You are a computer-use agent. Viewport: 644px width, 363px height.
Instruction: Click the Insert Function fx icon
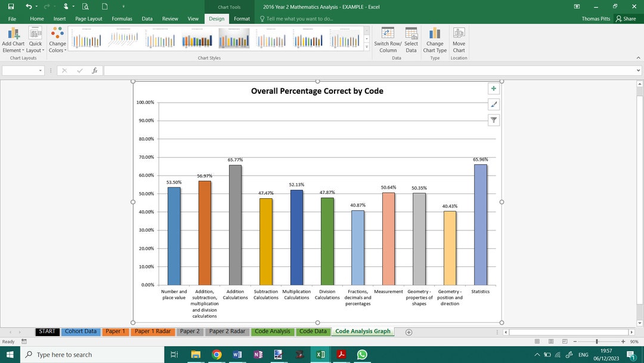[94, 70]
